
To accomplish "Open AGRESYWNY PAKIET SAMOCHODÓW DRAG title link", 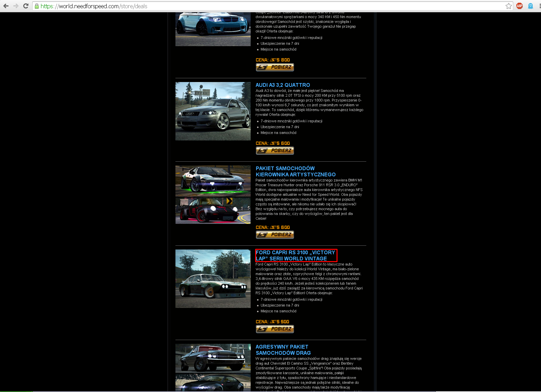I will tap(283, 350).
